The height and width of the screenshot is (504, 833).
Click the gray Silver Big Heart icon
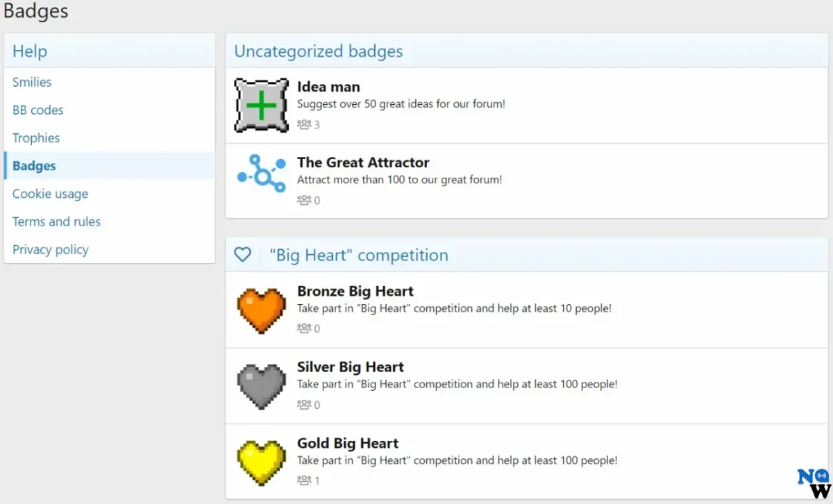point(261,385)
